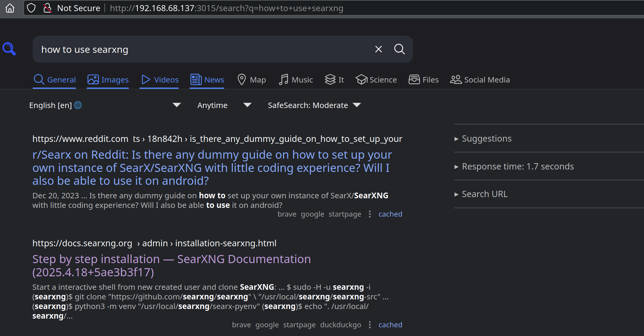Select the It category tab
This screenshot has width=644, height=336.
[x=334, y=80]
